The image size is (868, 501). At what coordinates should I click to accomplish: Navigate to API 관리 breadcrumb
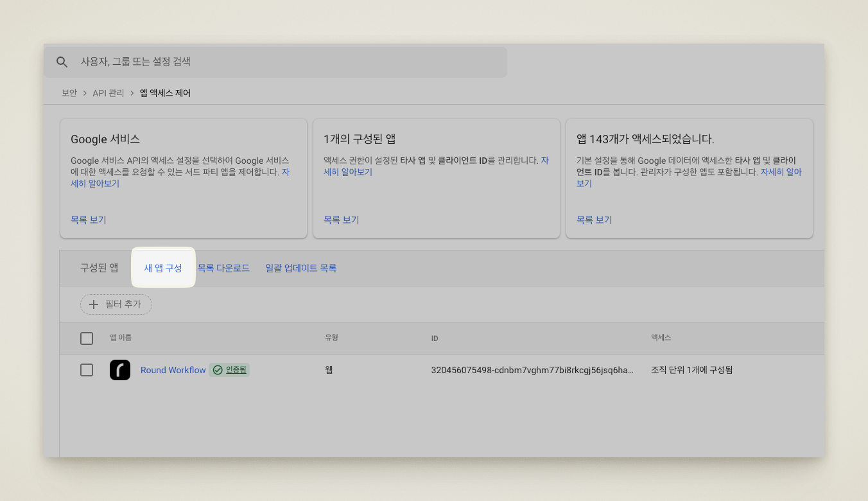coord(108,93)
